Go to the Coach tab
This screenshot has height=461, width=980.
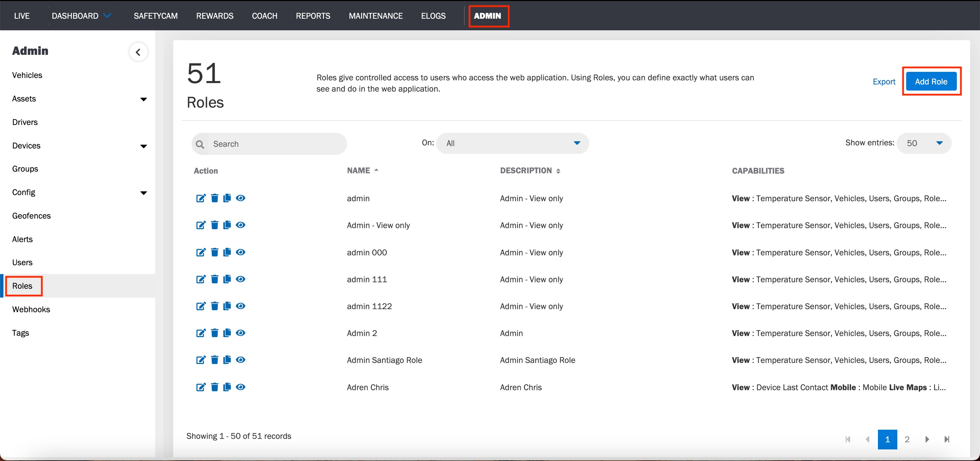pyautogui.click(x=265, y=16)
